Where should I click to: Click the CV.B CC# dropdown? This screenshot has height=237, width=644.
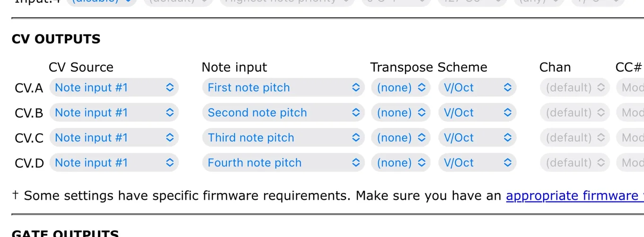click(x=631, y=113)
